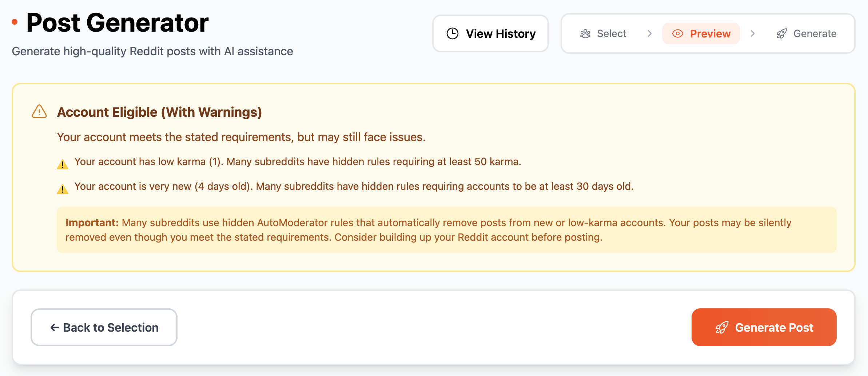Click the Important AutoModerator notice box
868x376 pixels.
446,230
